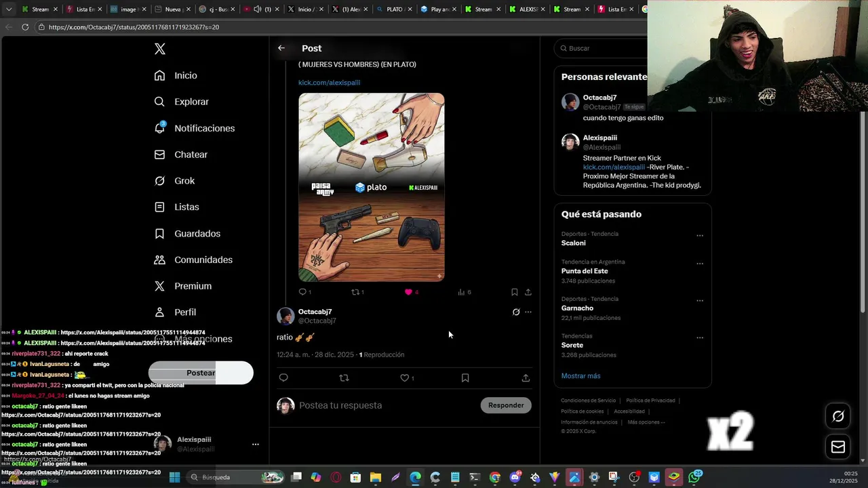Reload page in browser toolbar
The height and width of the screenshot is (488, 868).
coord(25,27)
